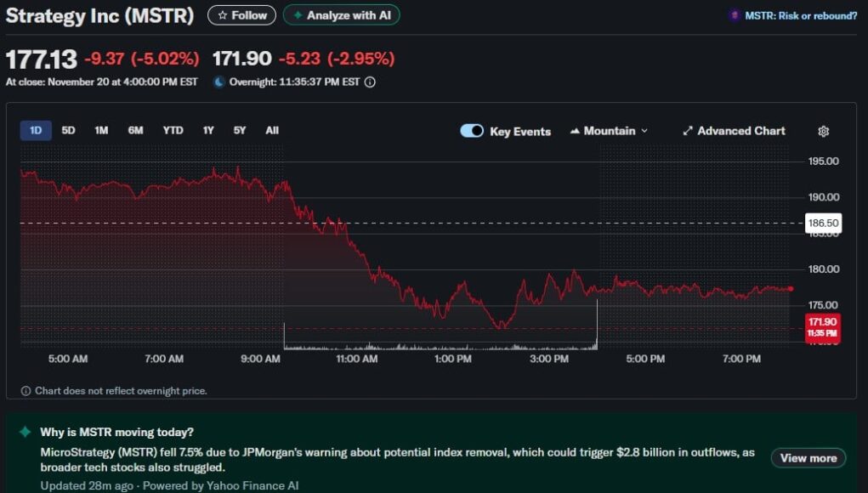Toggle the Key Events switch
This screenshot has height=493, width=868.
[x=472, y=131]
